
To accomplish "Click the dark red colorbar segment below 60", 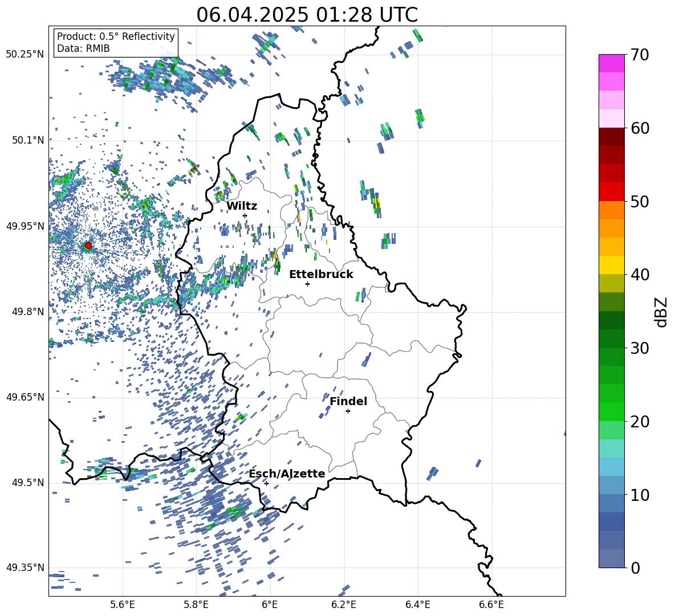I will coord(611,137).
